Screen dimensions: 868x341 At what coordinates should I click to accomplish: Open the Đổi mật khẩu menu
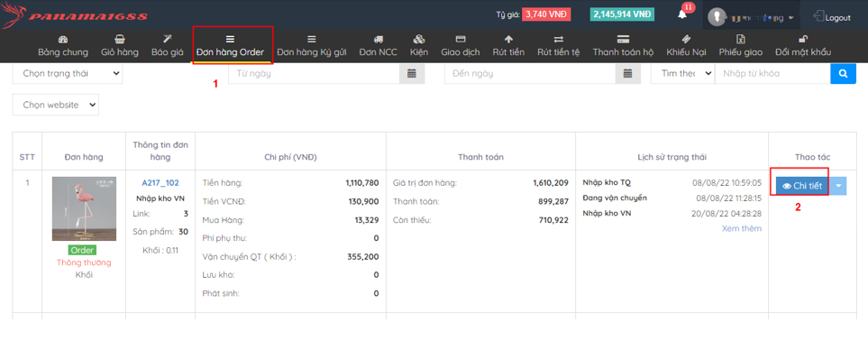coord(803,46)
